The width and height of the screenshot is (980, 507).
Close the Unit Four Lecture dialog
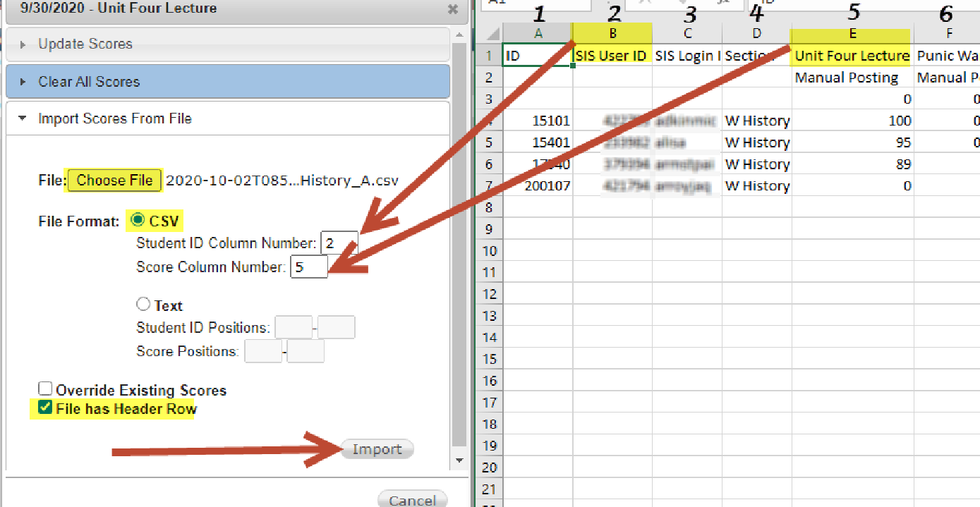click(x=453, y=10)
